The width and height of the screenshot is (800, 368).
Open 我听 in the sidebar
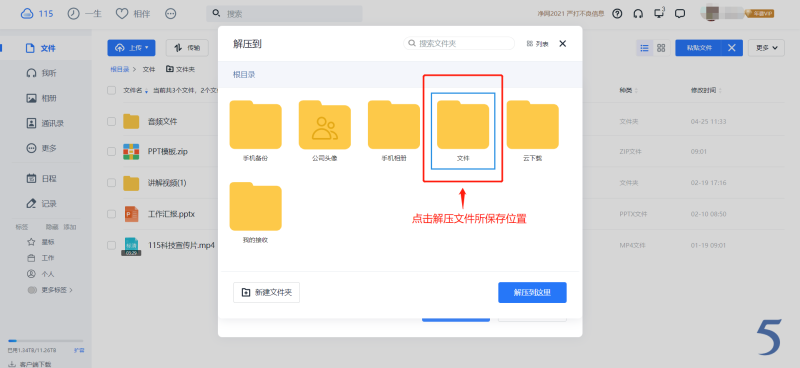coord(41,73)
